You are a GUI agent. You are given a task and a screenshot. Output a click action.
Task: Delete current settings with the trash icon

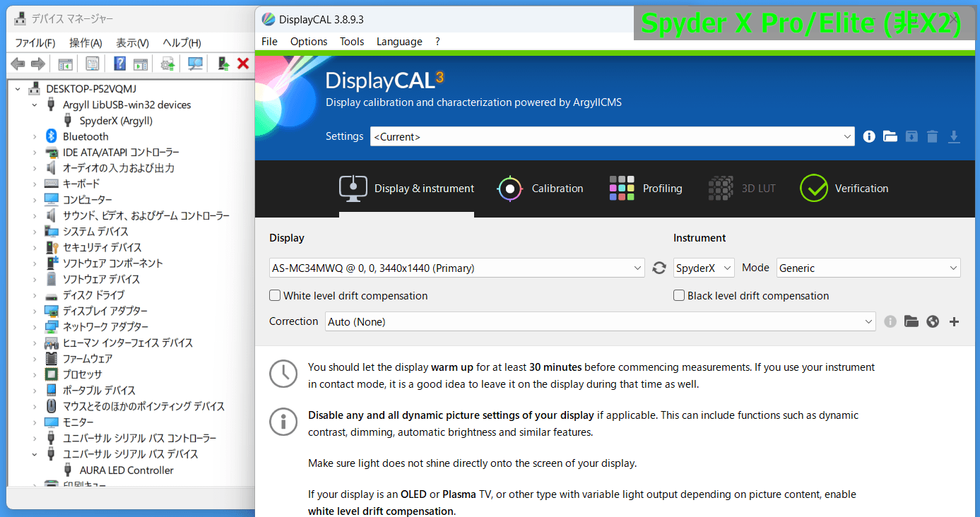[x=933, y=136]
